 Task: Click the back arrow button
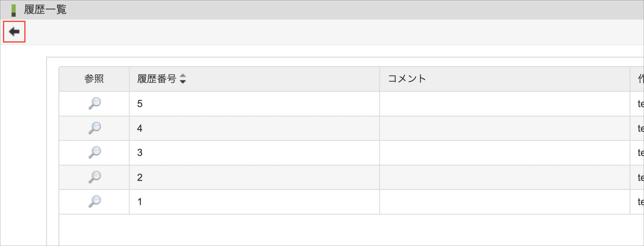14,32
